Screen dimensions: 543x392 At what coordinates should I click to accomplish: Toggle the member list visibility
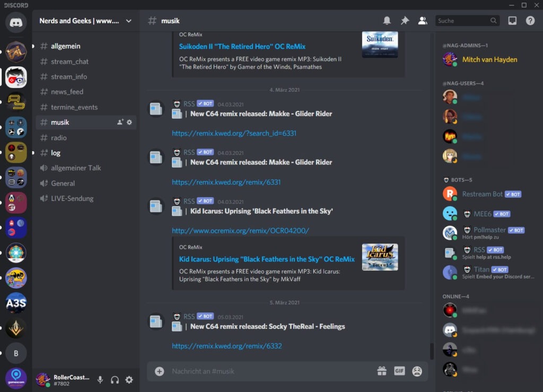pos(422,20)
